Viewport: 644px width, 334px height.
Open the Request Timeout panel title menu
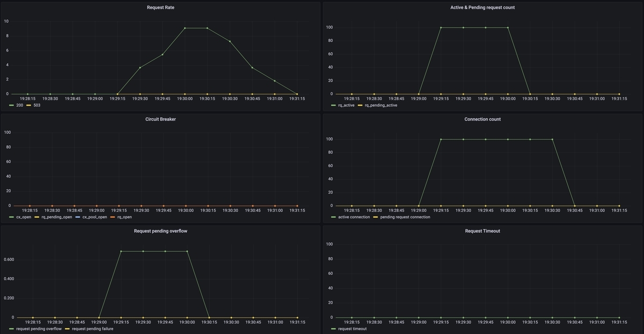(482, 231)
